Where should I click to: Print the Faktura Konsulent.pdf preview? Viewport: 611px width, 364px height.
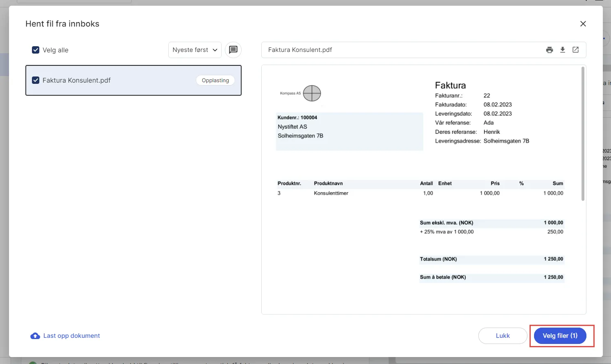click(550, 50)
